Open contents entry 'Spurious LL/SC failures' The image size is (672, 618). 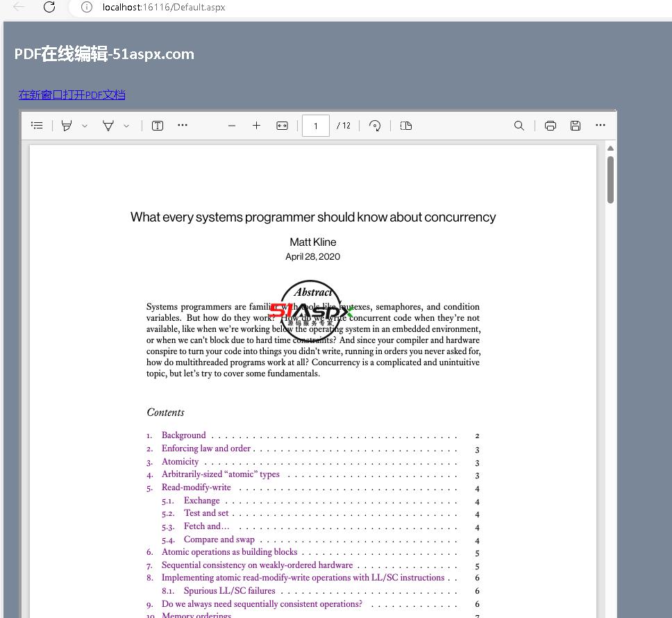point(229,591)
